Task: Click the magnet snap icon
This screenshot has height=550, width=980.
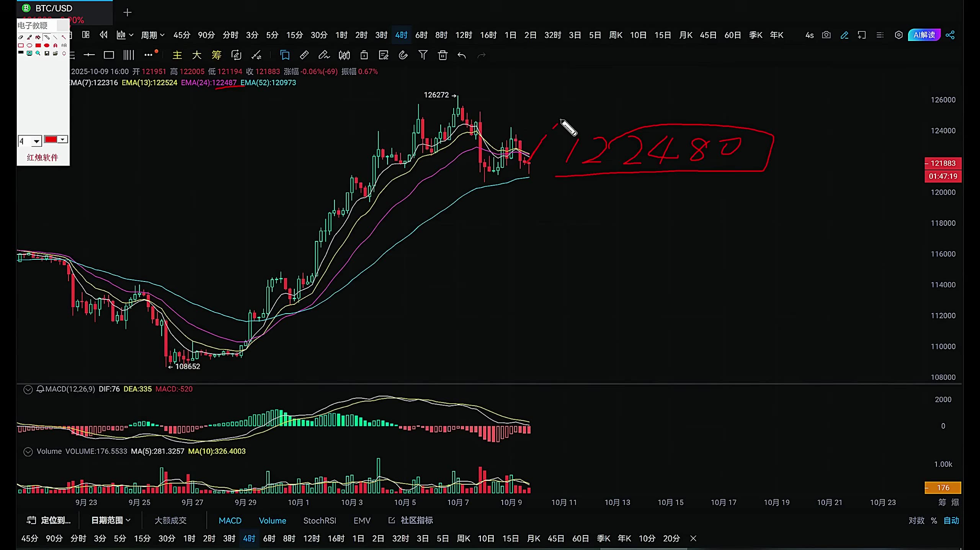Action: point(403,55)
